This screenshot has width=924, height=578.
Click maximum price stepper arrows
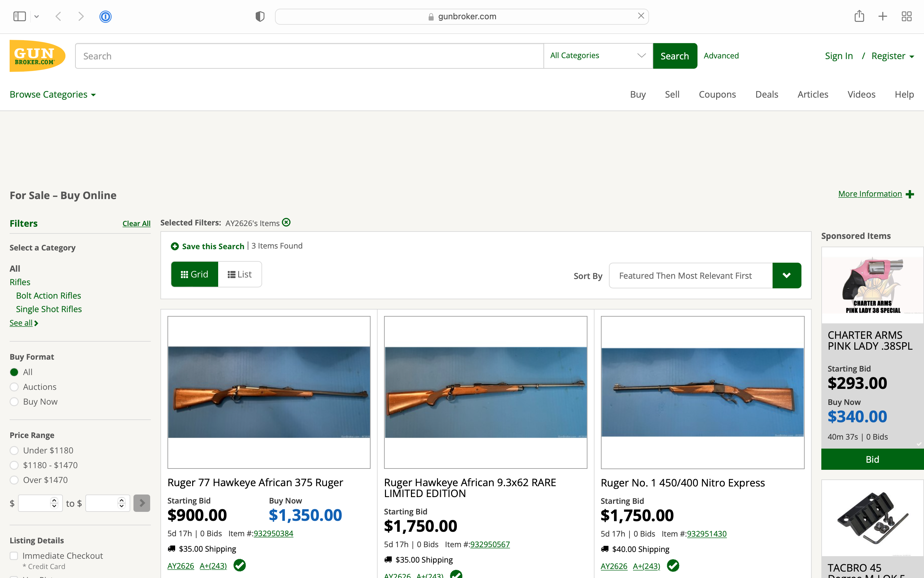pos(121,503)
